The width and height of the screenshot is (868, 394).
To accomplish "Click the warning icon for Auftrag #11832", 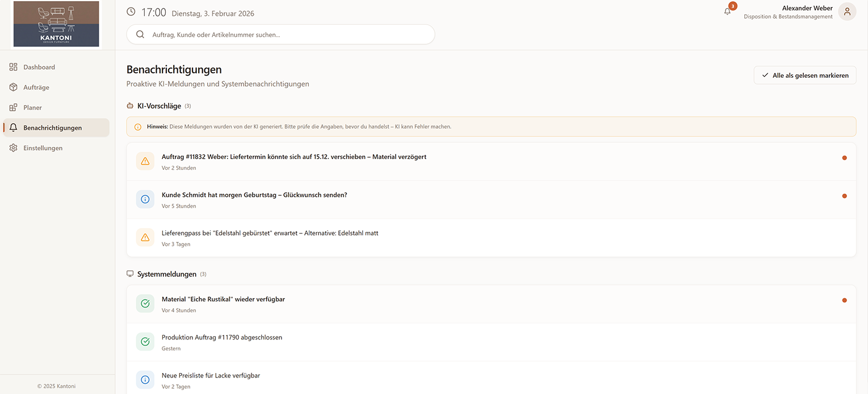I will (145, 161).
